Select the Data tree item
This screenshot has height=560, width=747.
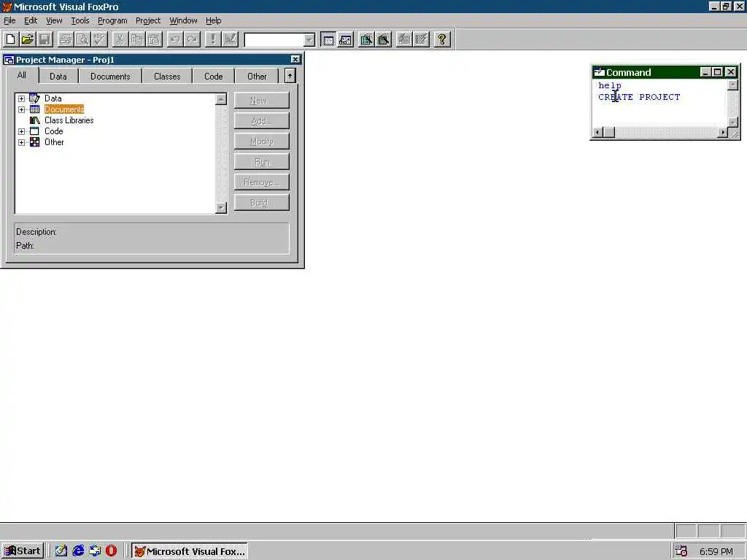point(53,98)
